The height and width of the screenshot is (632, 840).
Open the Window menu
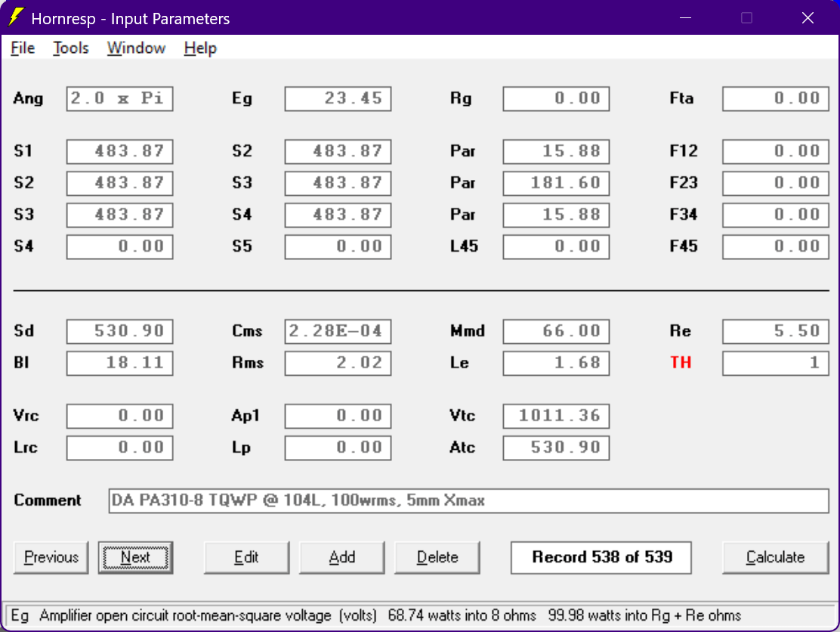[x=136, y=48]
